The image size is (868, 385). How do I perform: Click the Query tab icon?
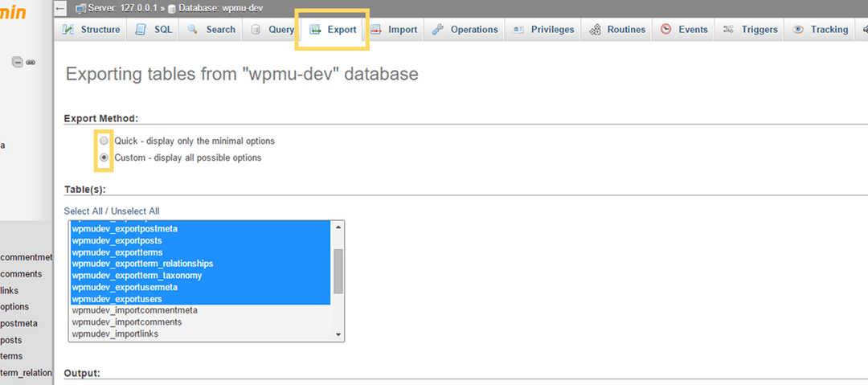[x=256, y=30]
